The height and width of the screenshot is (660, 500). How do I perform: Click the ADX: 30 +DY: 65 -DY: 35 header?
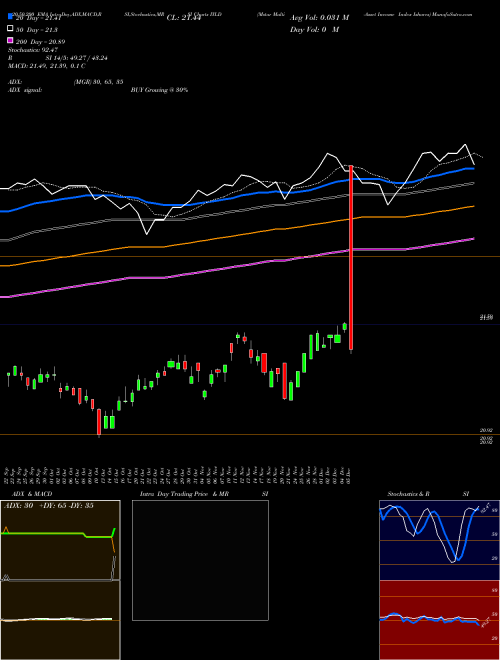coord(49,506)
